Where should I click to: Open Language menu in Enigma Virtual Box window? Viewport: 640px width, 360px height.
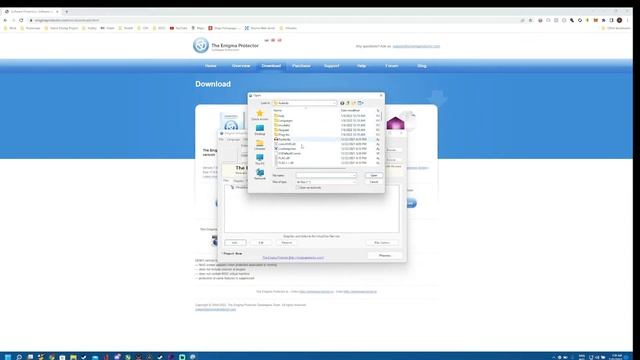tap(233, 140)
